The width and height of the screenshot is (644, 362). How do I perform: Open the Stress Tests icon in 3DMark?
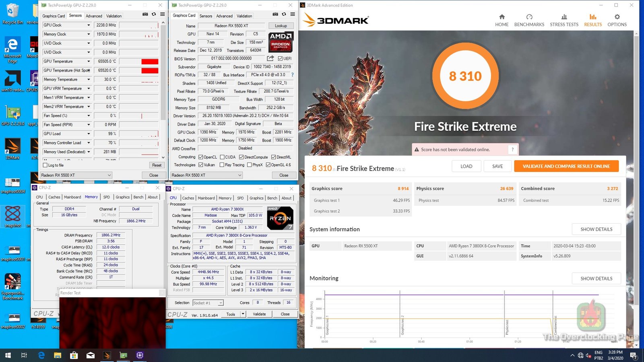click(564, 20)
